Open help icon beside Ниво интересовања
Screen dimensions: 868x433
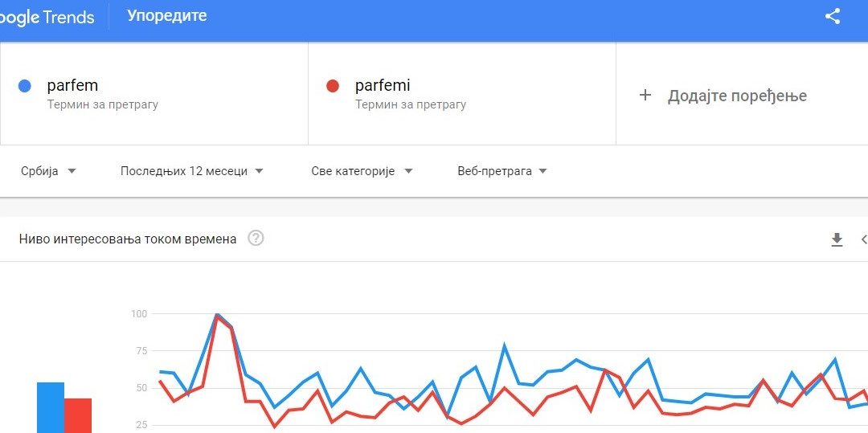click(x=256, y=238)
